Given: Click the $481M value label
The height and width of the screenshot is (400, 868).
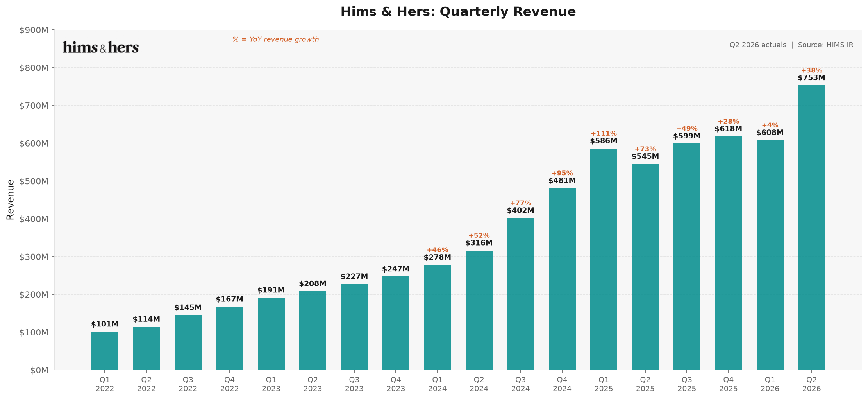Looking at the screenshot, I should tap(562, 181).
